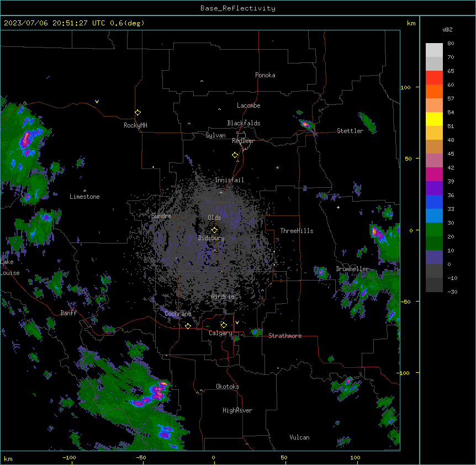Click the Airdrie city label
Viewport: 476px width, 465px height.
click(223, 297)
